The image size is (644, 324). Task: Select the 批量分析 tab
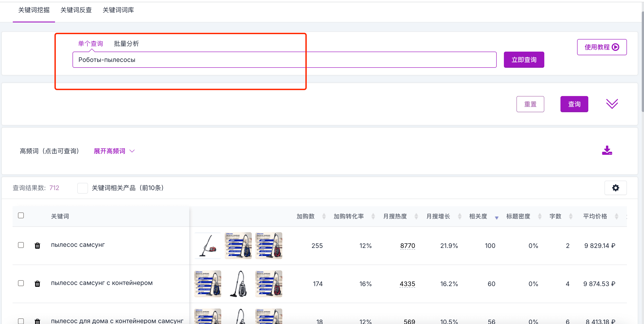[126, 44]
